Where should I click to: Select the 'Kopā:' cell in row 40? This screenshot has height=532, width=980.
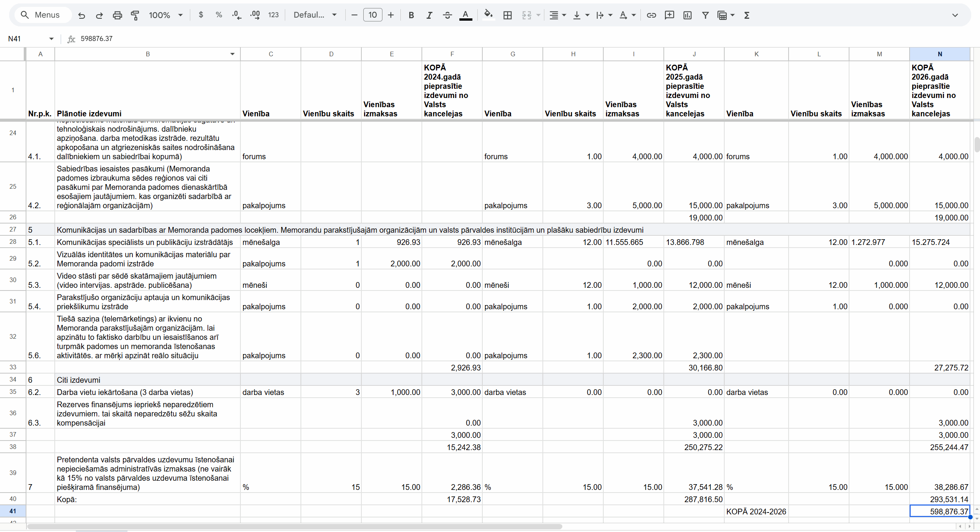point(147,499)
